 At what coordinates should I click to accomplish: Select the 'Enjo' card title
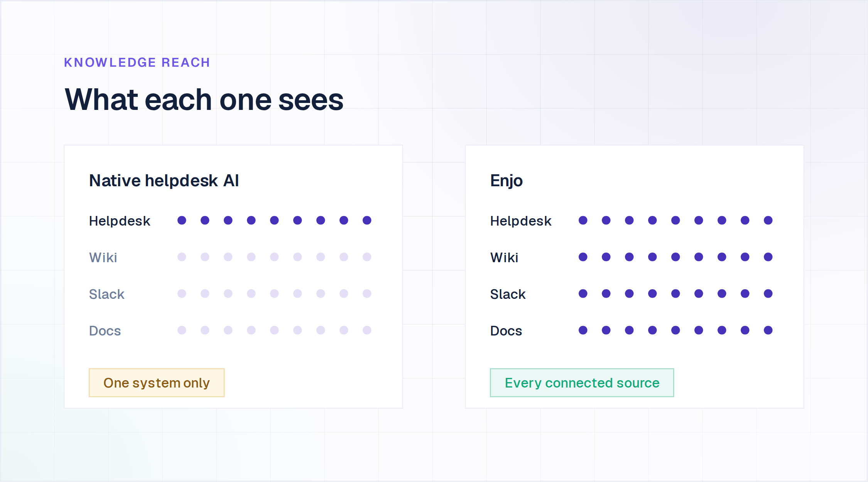[506, 180]
